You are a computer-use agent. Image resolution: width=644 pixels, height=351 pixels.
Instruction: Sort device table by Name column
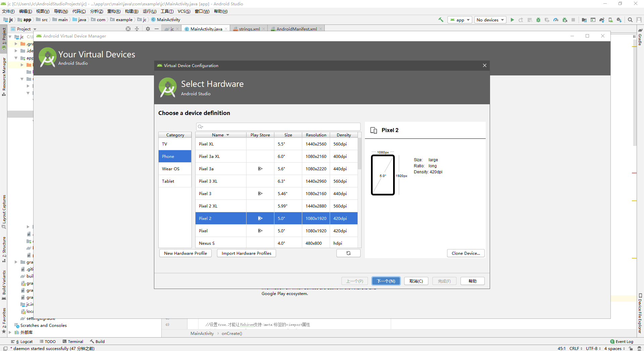[221, 135]
